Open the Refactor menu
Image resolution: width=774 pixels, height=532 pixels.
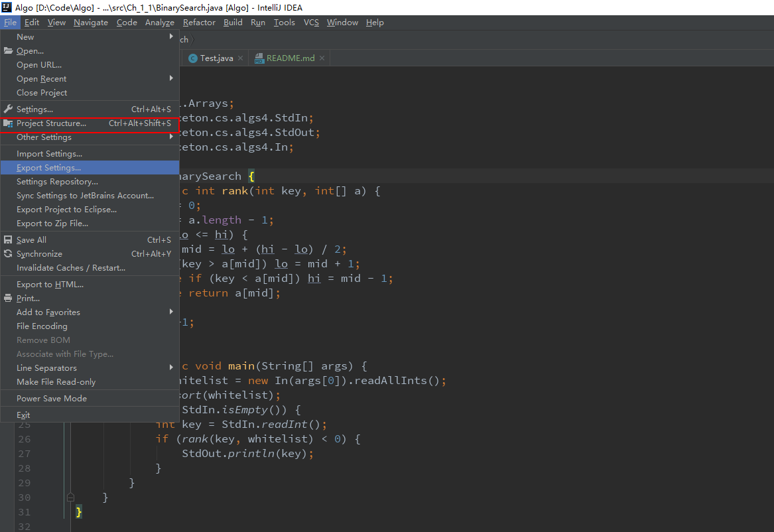click(x=199, y=23)
